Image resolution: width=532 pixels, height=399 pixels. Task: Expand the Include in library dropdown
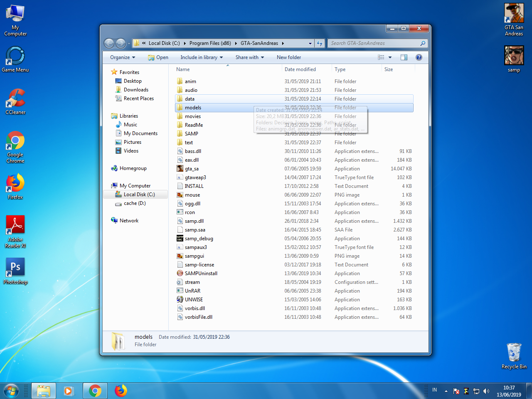click(202, 57)
